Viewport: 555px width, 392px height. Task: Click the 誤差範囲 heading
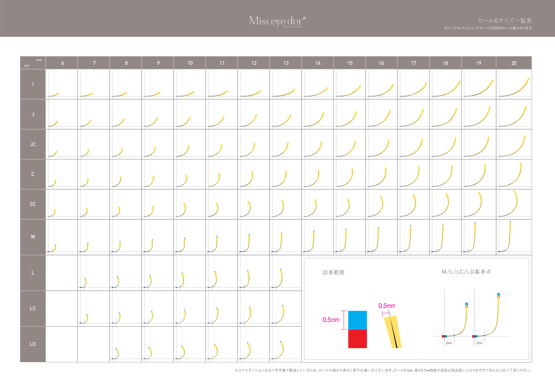click(333, 272)
